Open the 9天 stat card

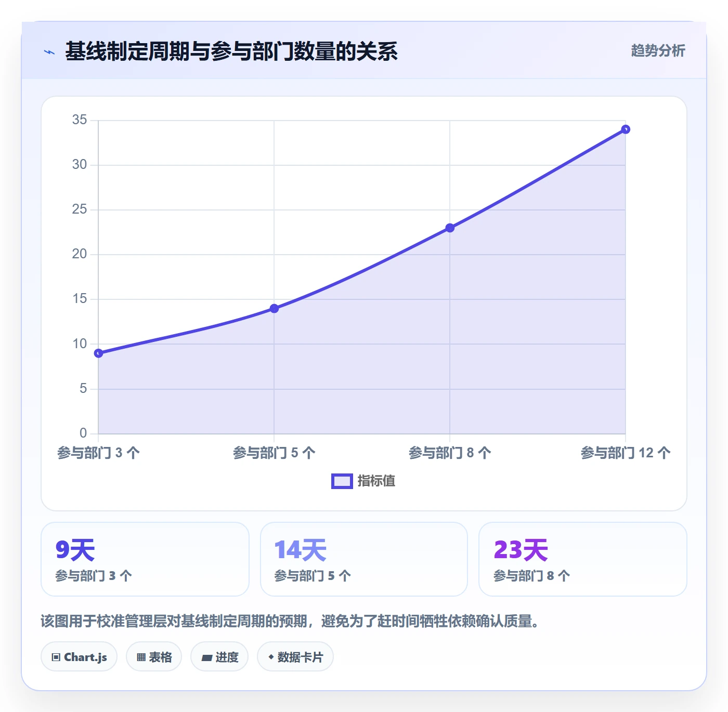(x=145, y=559)
